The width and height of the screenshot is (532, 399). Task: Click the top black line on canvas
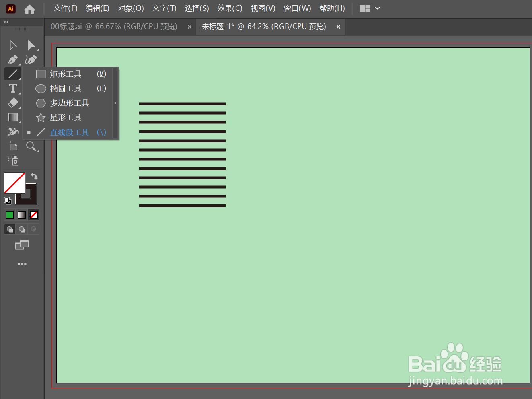tap(182, 104)
